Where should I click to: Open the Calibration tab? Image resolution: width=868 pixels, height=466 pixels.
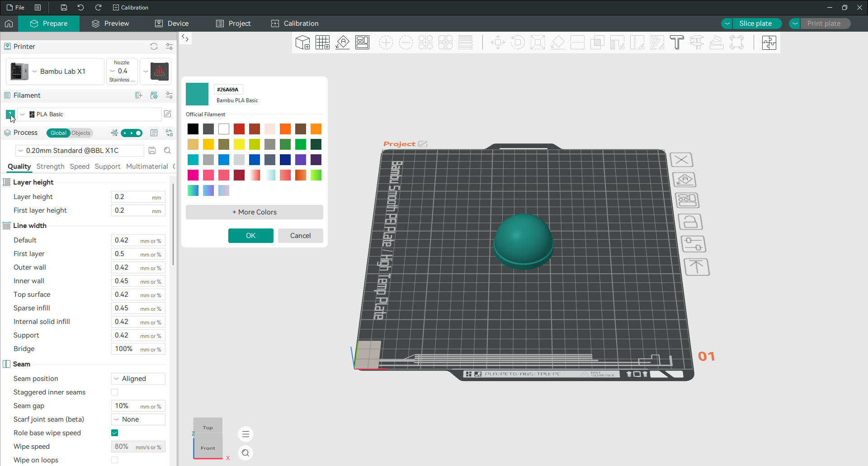point(295,24)
